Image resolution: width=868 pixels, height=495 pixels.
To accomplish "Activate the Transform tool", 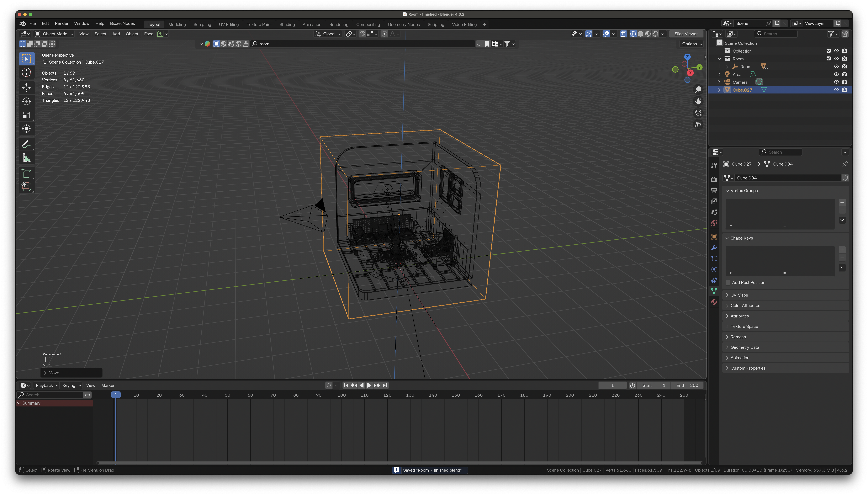I will pyautogui.click(x=27, y=129).
